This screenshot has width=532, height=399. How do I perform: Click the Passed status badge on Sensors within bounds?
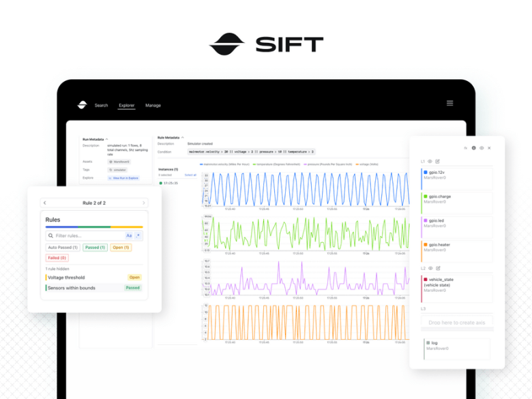pyautogui.click(x=133, y=288)
